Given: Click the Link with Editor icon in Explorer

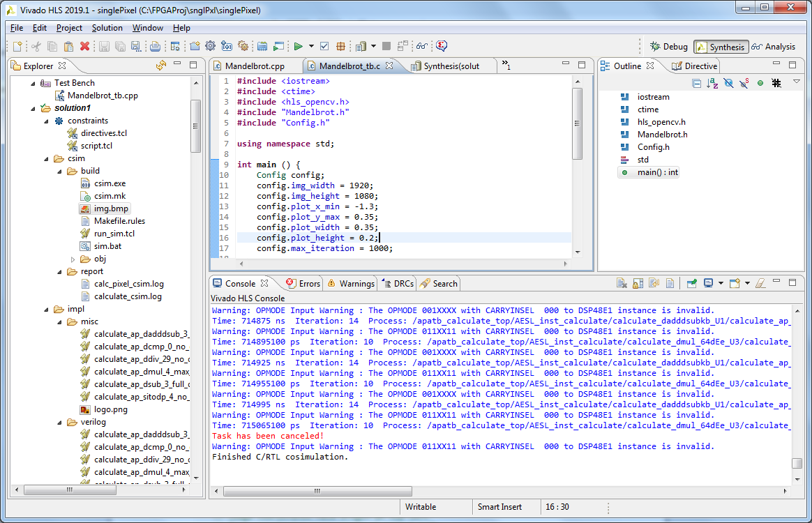Looking at the screenshot, I should [160, 66].
